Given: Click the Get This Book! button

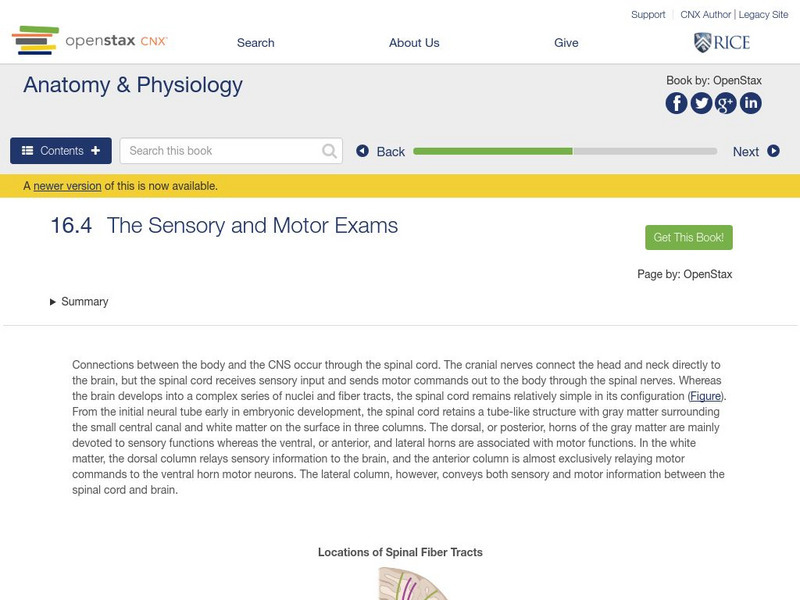Looking at the screenshot, I should 688,237.
